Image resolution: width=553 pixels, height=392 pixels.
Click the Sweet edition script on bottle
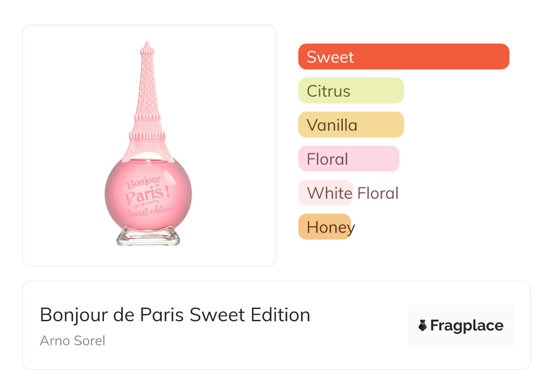pos(151,211)
